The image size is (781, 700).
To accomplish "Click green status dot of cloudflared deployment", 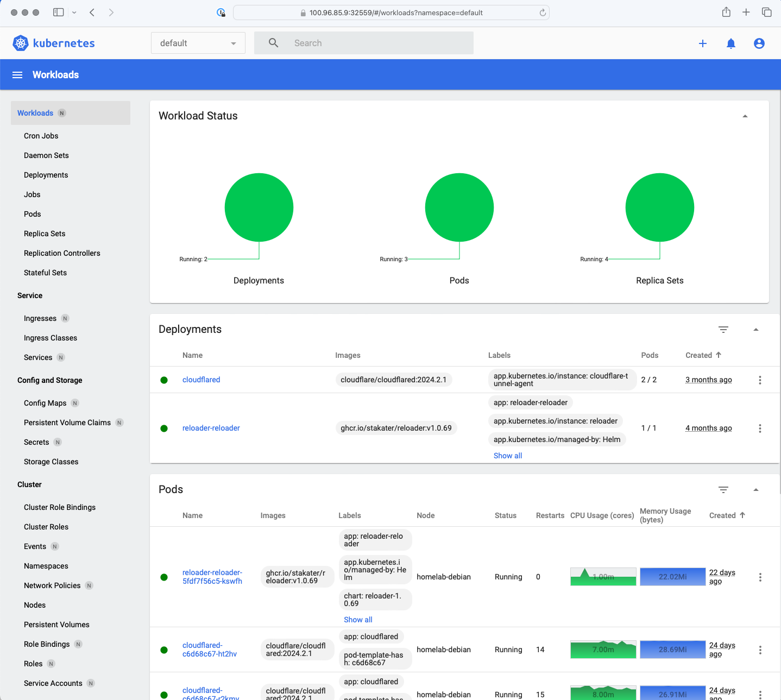I will pos(164,380).
